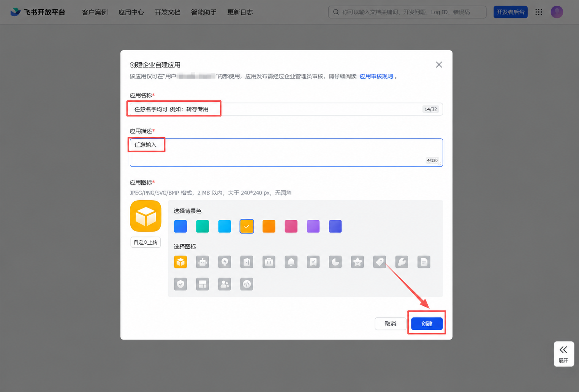
Task: Open 应用中心 in top navigation
Action: click(x=131, y=12)
